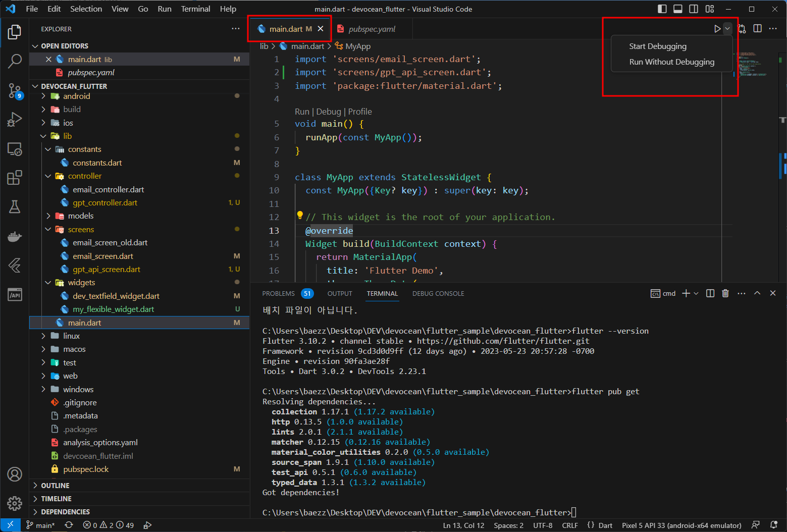Select Pixel 5 API 33 device in status bar
Viewport: 787px width, 532px height.
point(681,525)
